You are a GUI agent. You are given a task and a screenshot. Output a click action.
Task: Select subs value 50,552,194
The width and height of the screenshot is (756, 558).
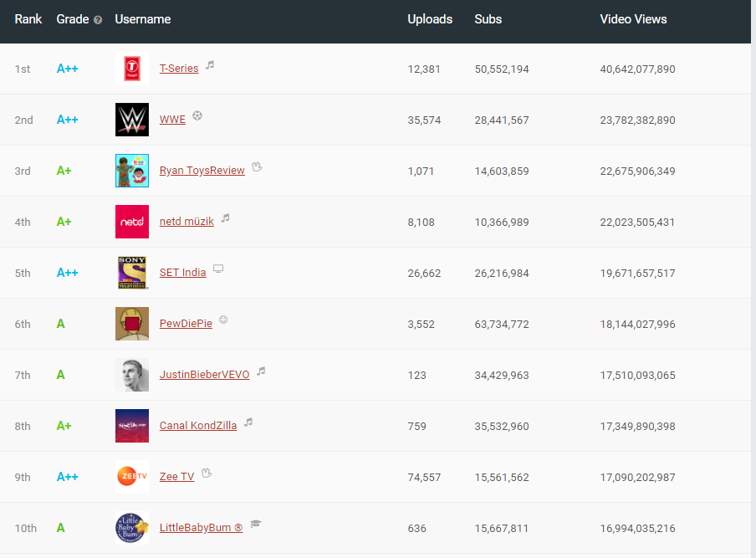click(502, 69)
